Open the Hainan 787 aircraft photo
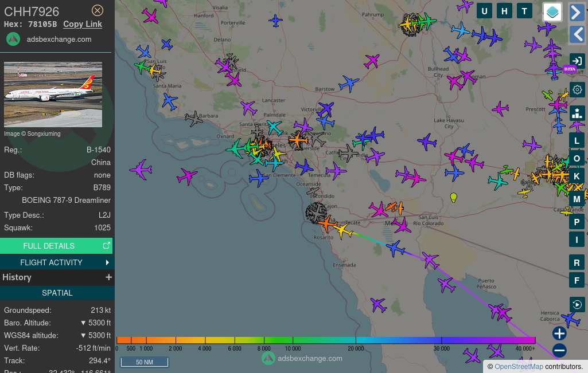Screen dimensions: 588x373 click(x=53, y=95)
